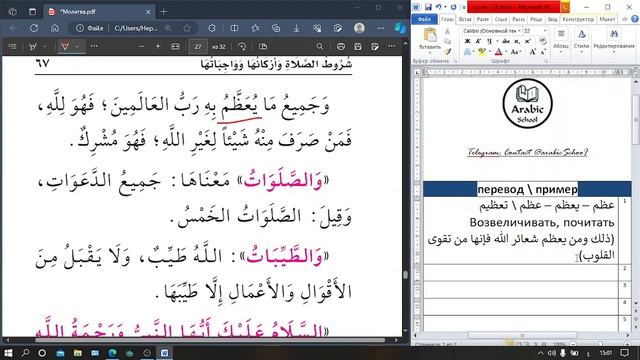Open more PDF toolbar options
640x360 pixels.
392,47
